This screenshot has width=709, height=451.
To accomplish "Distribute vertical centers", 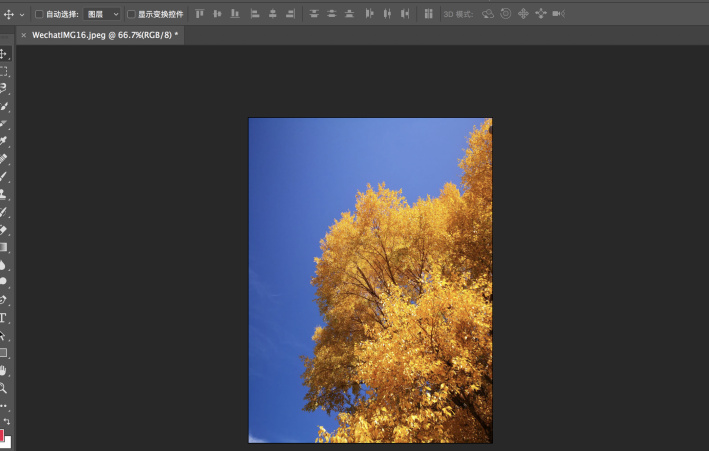I will [331, 14].
